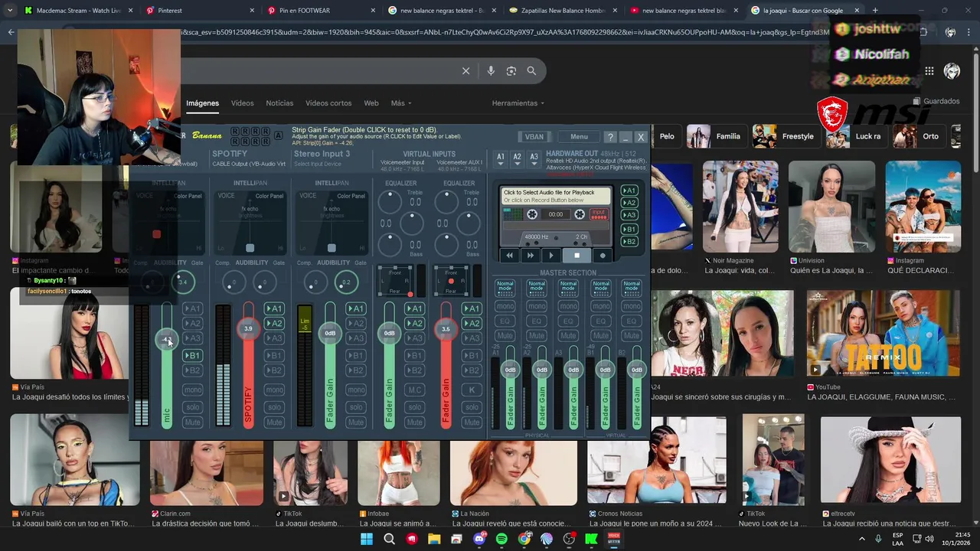Start playback on the Voicemeeter cassette

point(551,256)
